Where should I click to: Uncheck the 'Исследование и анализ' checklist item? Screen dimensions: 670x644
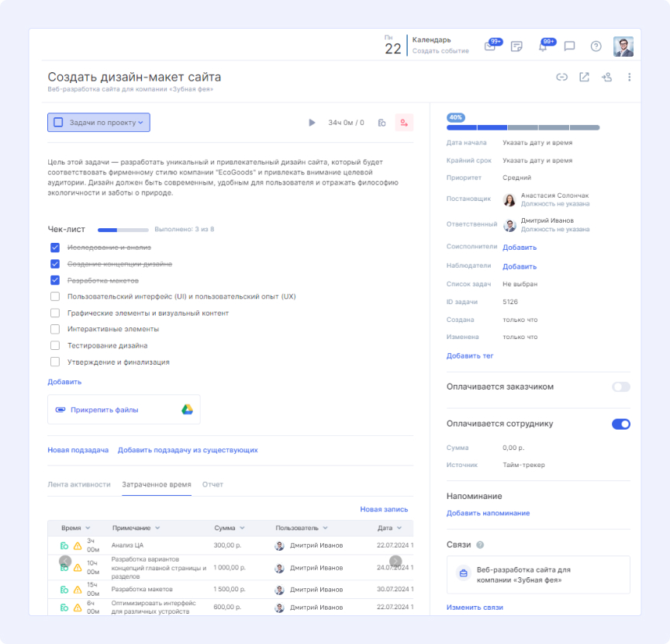[x=55, y=248]
